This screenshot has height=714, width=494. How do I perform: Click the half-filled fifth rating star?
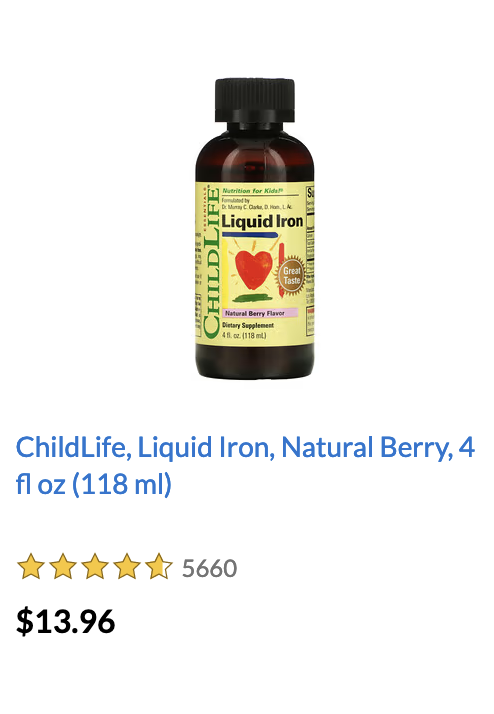pyautogui.click(x=159, y=567)
